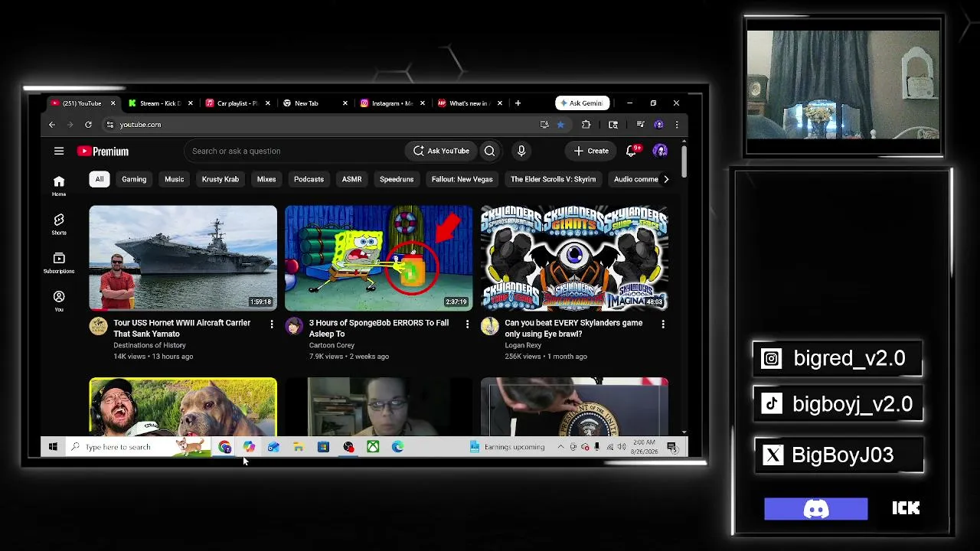Open File Explorer from the taskbar
This screenshot has width=980, height=551.
[x=299, y=447]
